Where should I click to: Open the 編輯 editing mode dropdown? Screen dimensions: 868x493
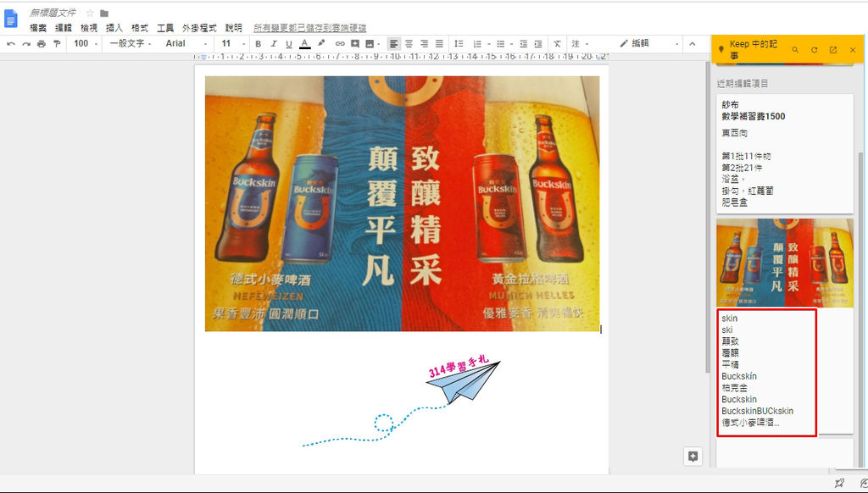pos(648,43)
